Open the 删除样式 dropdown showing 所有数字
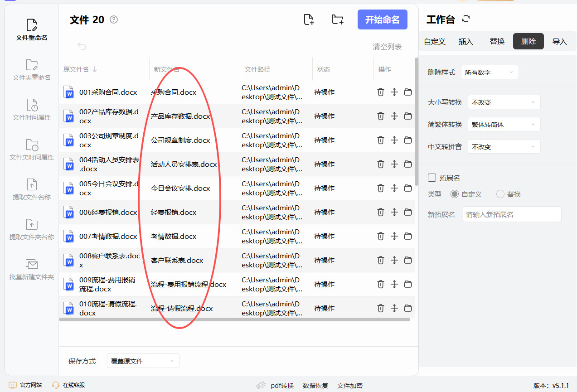577x392 pixels. tap(490, 72)
